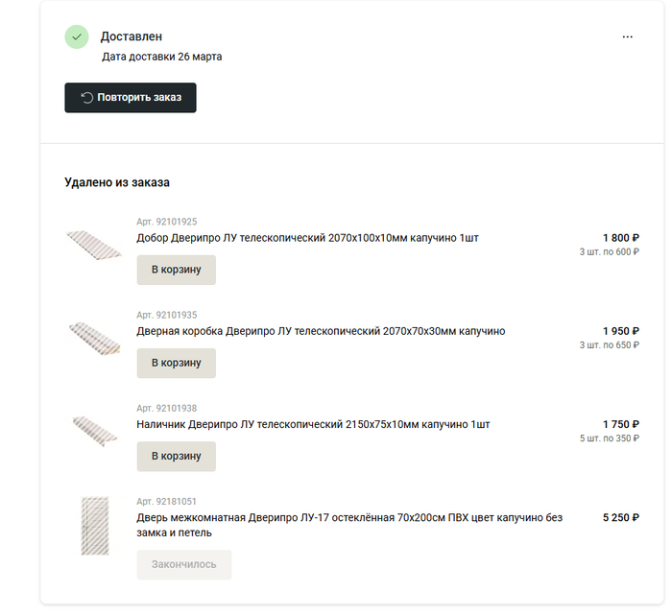Add Дверная коробка to cart
672x616 pixels.
click(176, 363)
